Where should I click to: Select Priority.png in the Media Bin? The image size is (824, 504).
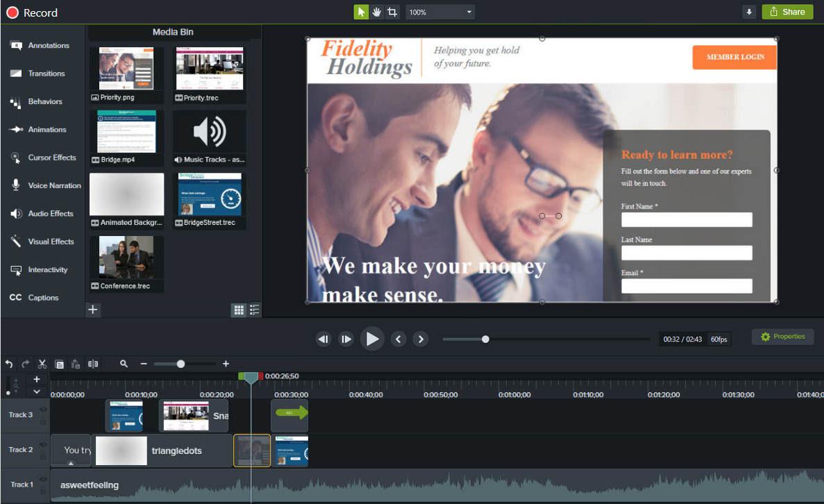coord(126,74)
